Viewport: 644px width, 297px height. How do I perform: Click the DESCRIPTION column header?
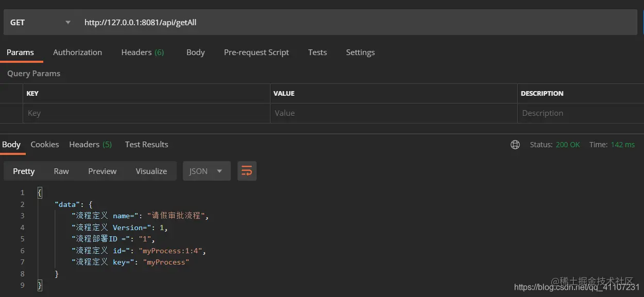(x=542, y=93)
